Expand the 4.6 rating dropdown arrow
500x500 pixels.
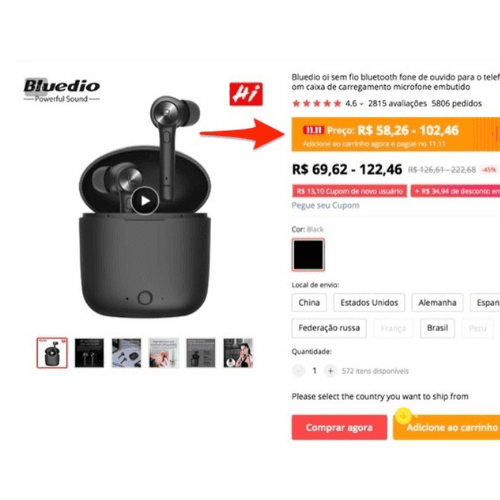(361, 104)
